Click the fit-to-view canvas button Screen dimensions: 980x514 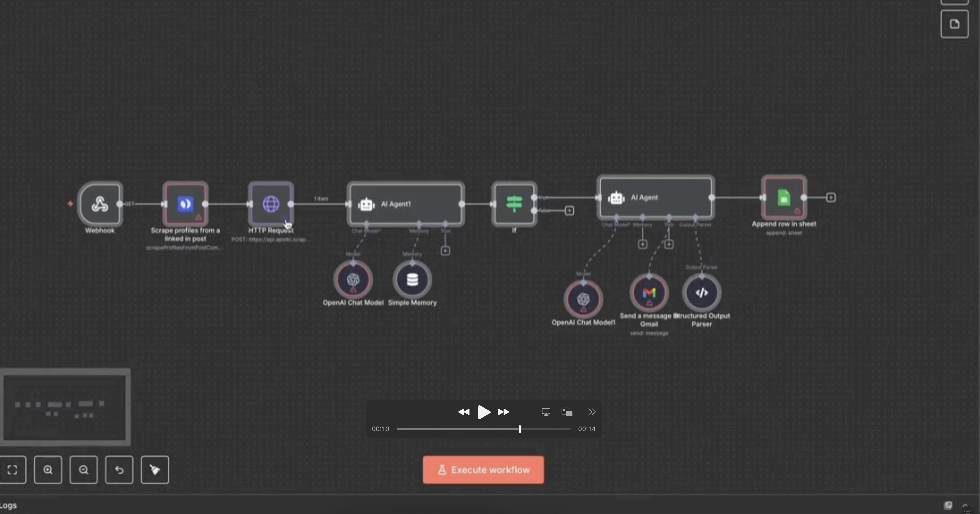[x=13, y=470]
